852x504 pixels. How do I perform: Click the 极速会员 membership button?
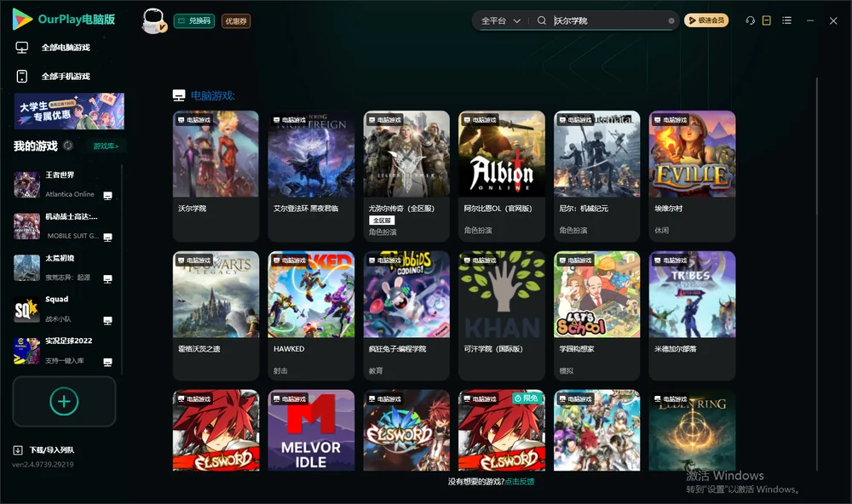point(705,20)
